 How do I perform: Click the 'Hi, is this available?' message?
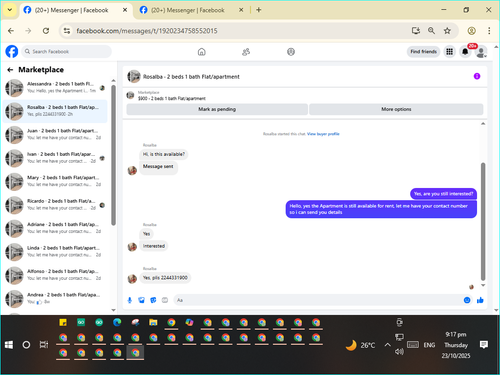tap(164, 154)
